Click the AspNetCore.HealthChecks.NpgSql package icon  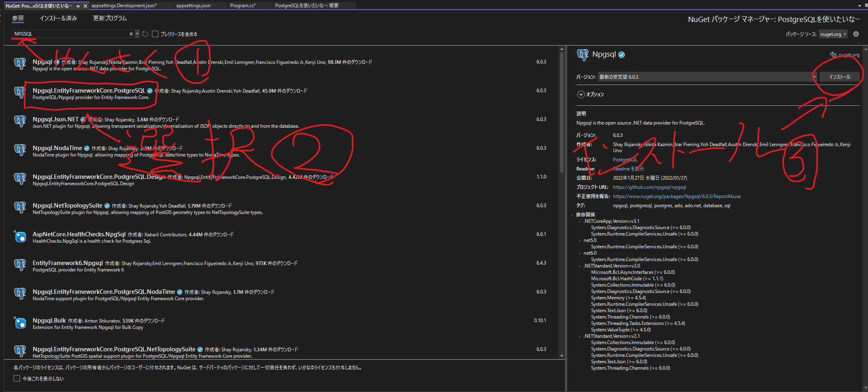pos(20,236)
